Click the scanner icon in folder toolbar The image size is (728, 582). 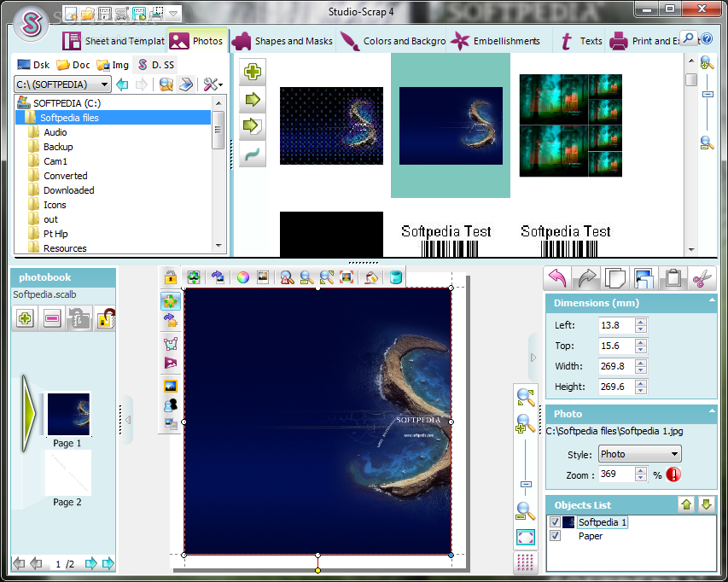(x=186, y=84)
